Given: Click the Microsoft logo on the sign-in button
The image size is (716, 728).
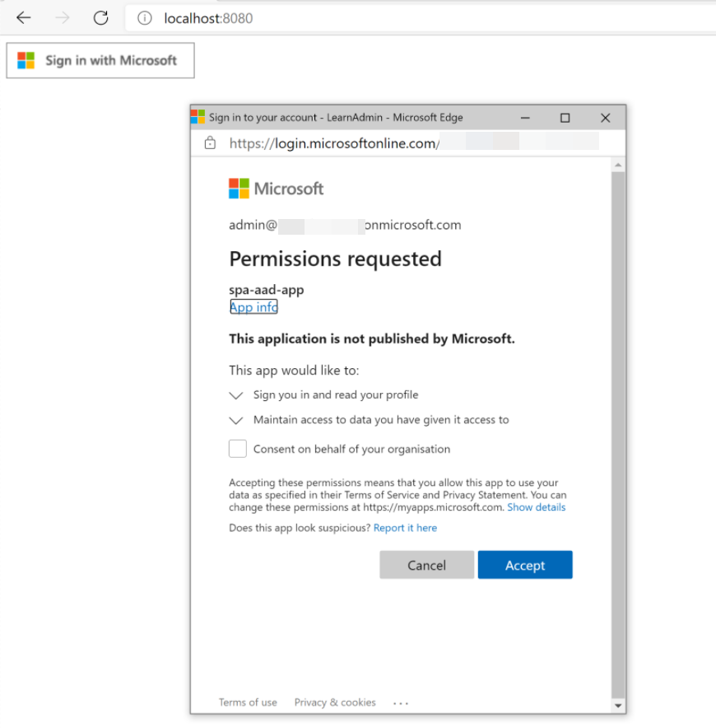Looking at the screenshot, I should click(x=26, y=60).
